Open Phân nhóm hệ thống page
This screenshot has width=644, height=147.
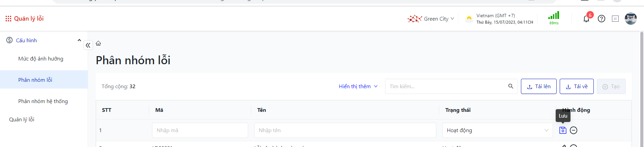[43, 101]
